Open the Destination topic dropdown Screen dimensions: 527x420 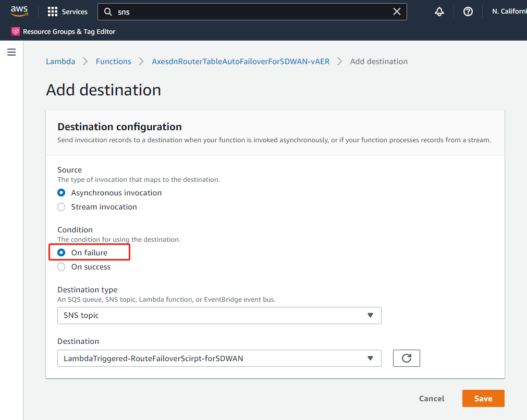219,358
